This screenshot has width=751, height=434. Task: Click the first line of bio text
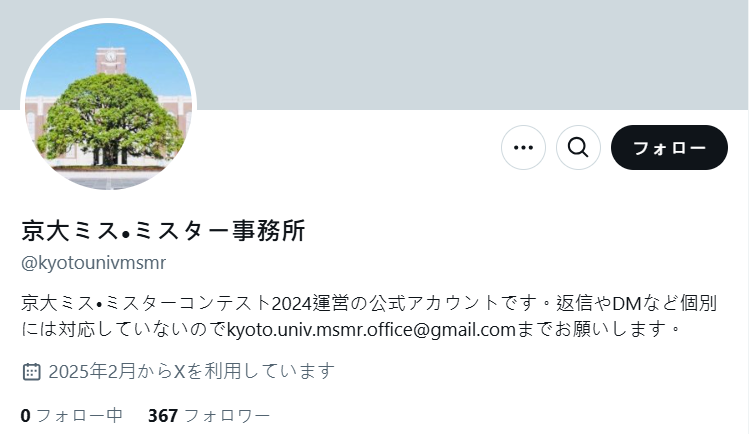point(369,303)
